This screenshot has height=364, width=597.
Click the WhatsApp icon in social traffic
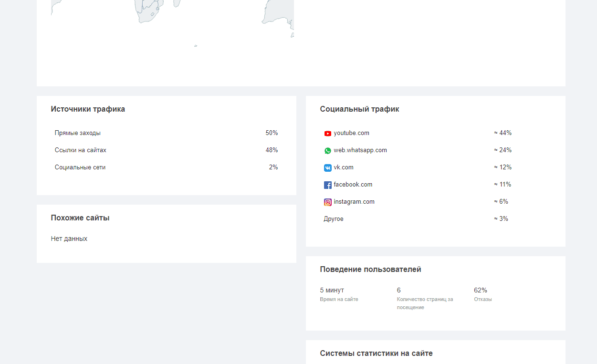[328, 151]
